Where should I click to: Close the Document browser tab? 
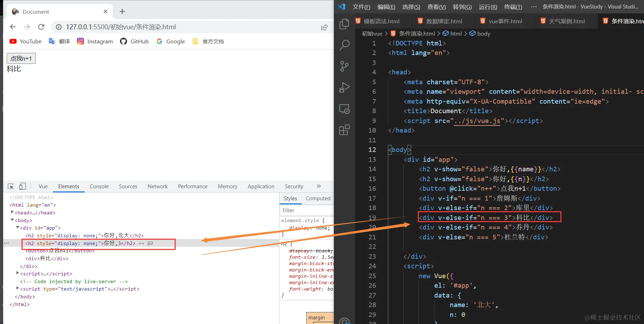[106, 12]
